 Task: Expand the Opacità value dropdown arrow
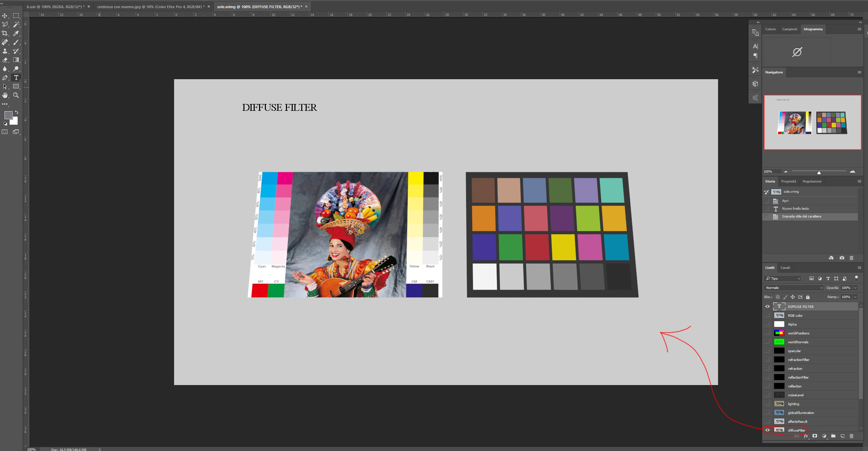855,288
